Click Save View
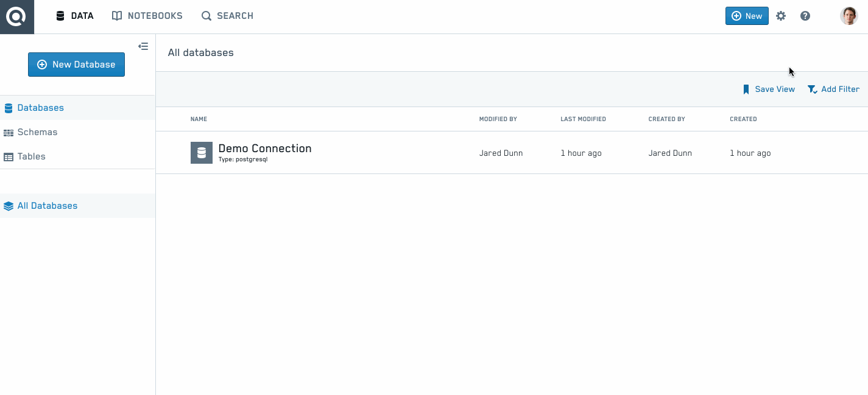The image size is (868, 395). click(769, 89)
